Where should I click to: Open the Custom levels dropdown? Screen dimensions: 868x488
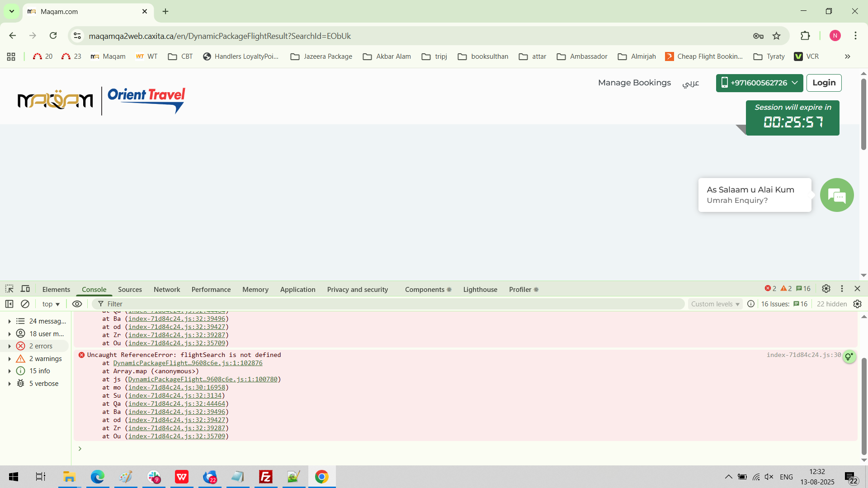(x=715, y=304)
